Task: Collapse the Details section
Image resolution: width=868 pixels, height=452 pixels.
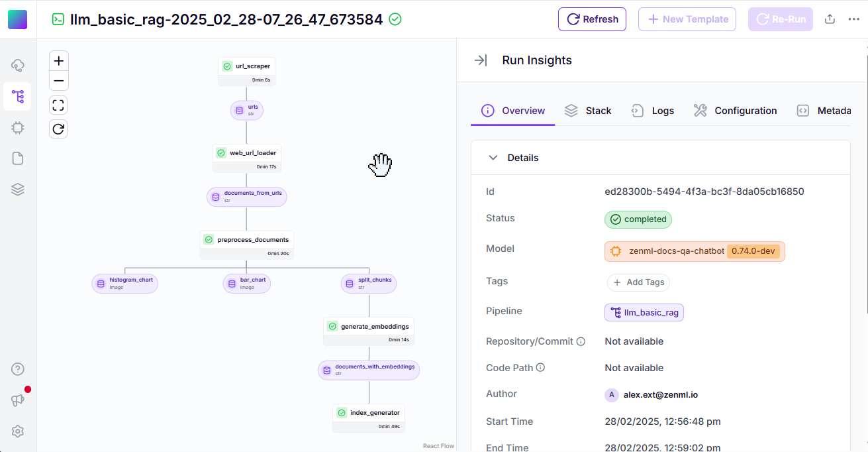Action: (493, 158)
